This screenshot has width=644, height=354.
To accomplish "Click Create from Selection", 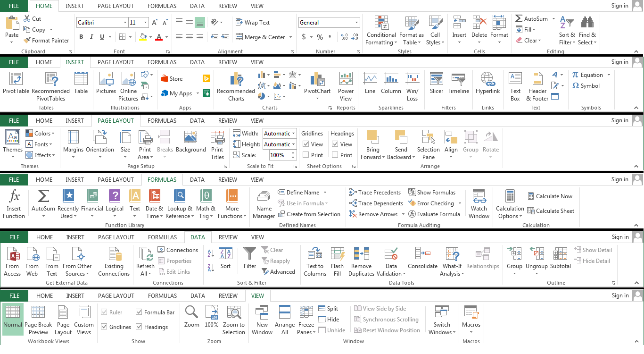I will click(309, 214).
